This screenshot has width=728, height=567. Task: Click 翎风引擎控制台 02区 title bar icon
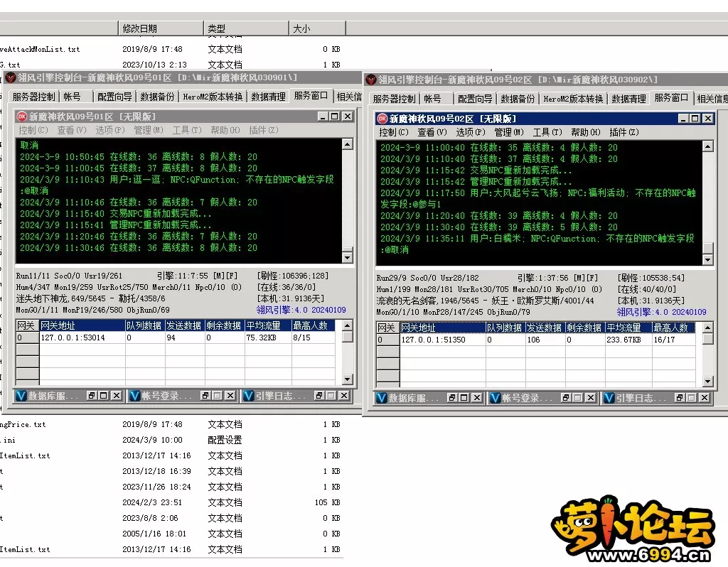(370, 80)
